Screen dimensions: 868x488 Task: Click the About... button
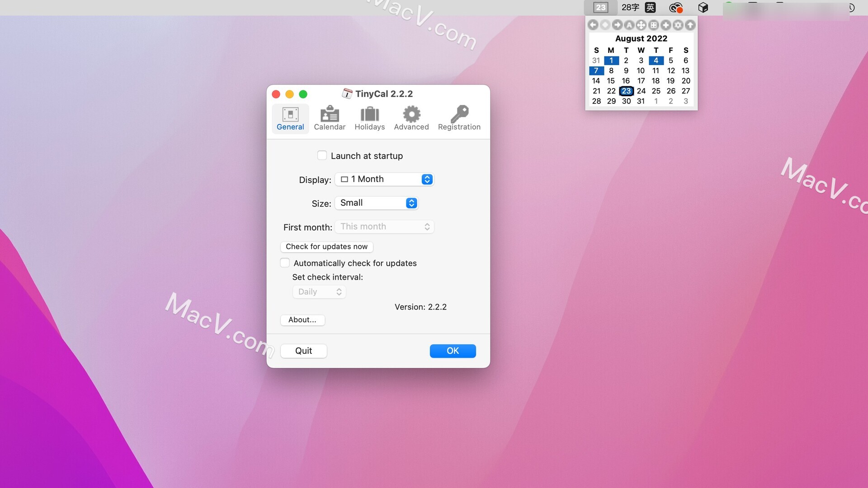(x=302, y=320)
